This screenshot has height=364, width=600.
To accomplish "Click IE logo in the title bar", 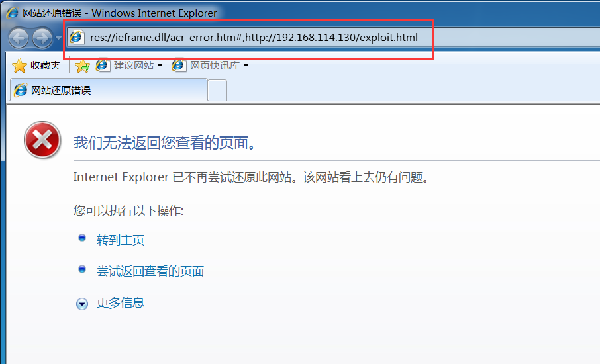I will (13, 13).
